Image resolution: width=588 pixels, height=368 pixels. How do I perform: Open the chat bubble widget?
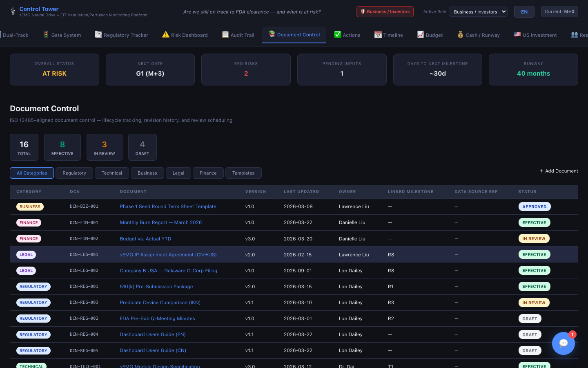[x=563, y=343]
